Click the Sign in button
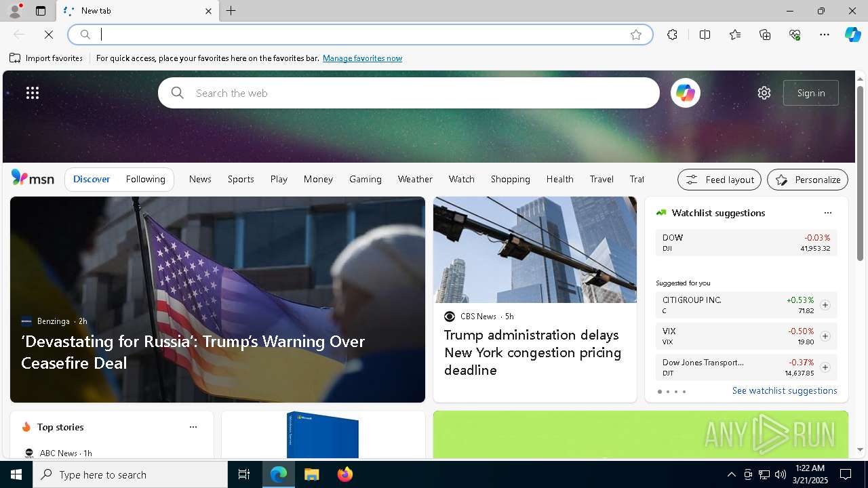Image resolution: width=868 pixels, height=488 pixels. [811, 93]
